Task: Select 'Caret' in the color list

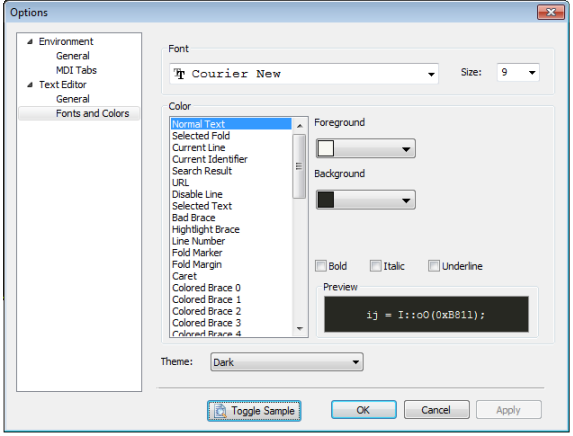Action: coord(231,276)
